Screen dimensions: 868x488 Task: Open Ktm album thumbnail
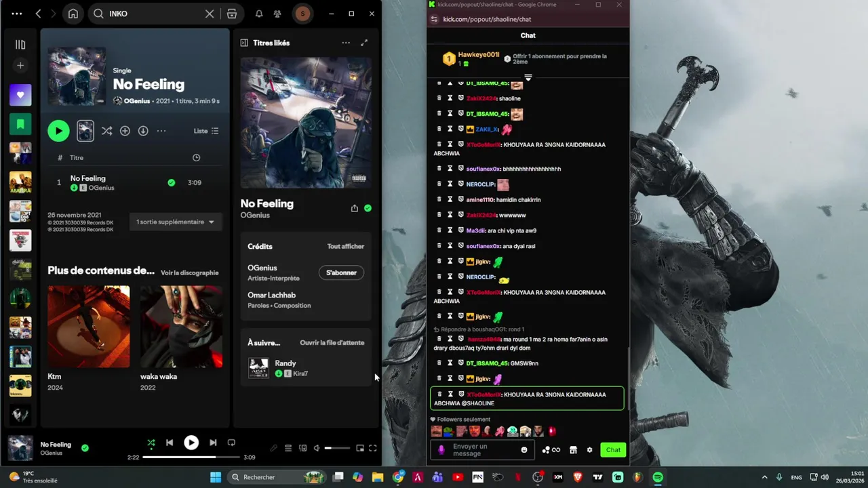click(x=88, y=327)
